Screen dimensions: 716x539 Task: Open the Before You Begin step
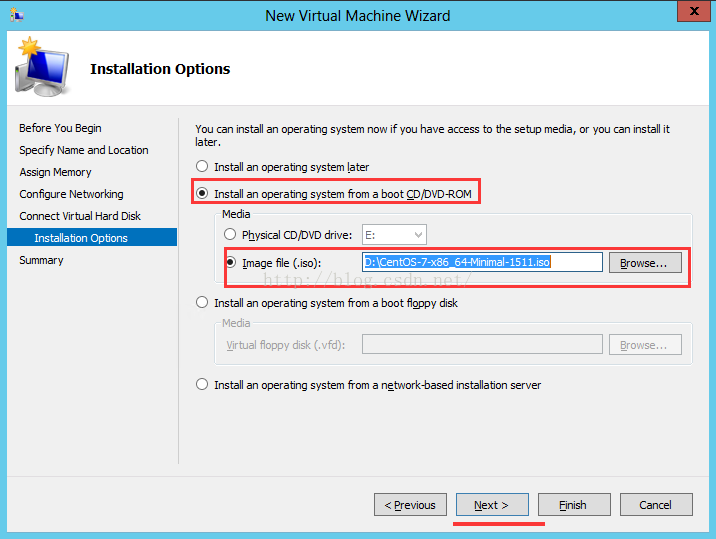(x=60, y=128)
